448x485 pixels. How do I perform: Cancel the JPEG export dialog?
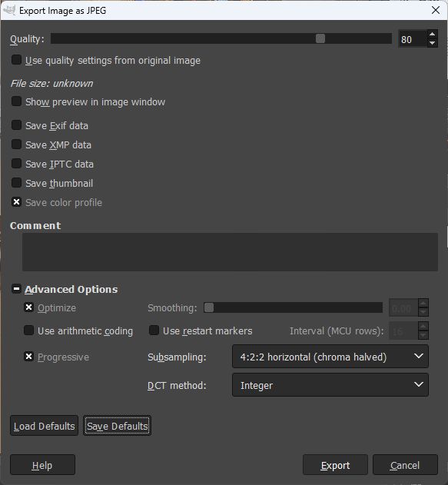(x=405, y=464)
